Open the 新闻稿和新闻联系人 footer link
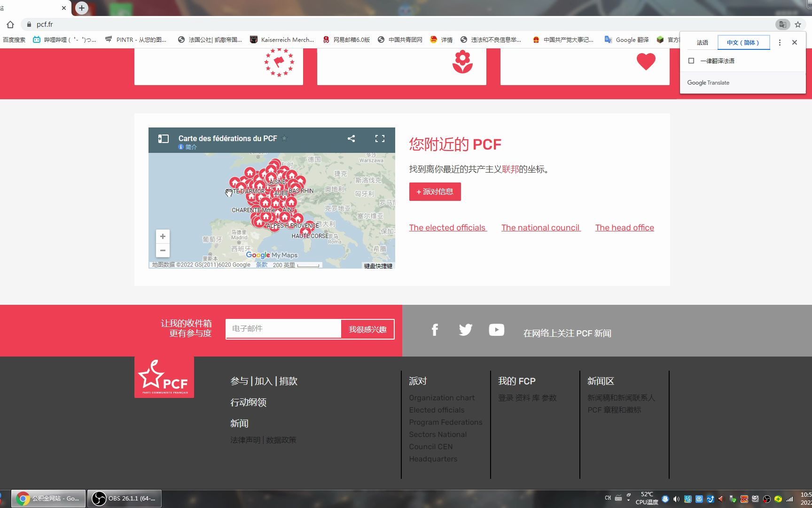 [x=621, y=398]
